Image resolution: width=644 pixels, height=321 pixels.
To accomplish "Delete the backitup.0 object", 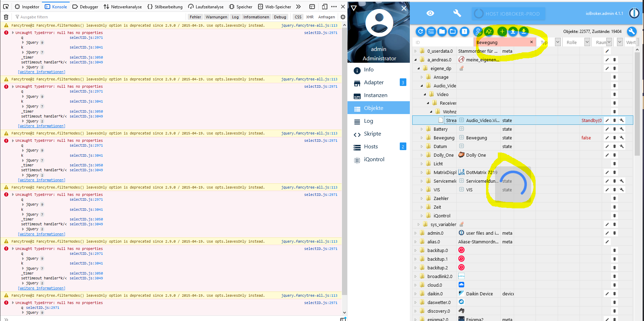I will (x=615, y=250).
